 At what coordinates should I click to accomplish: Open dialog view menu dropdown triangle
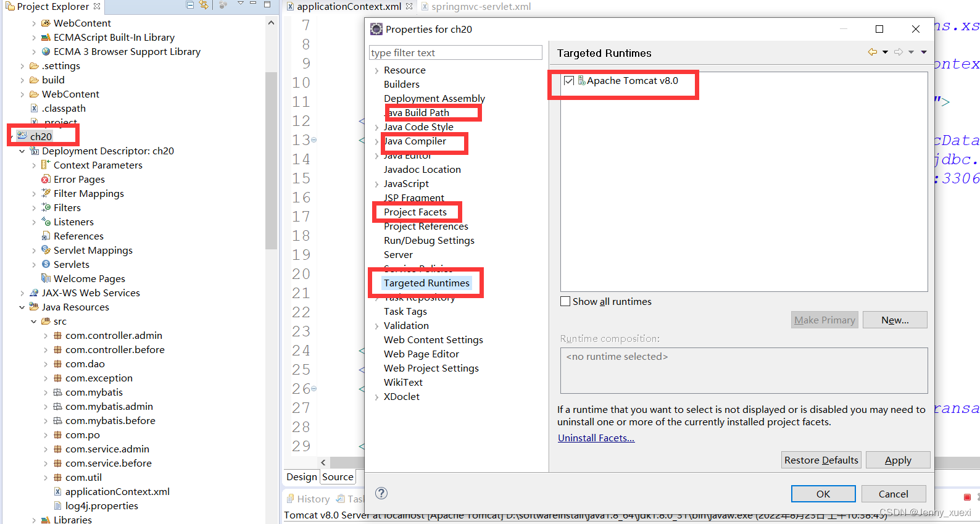coord(924,52)
